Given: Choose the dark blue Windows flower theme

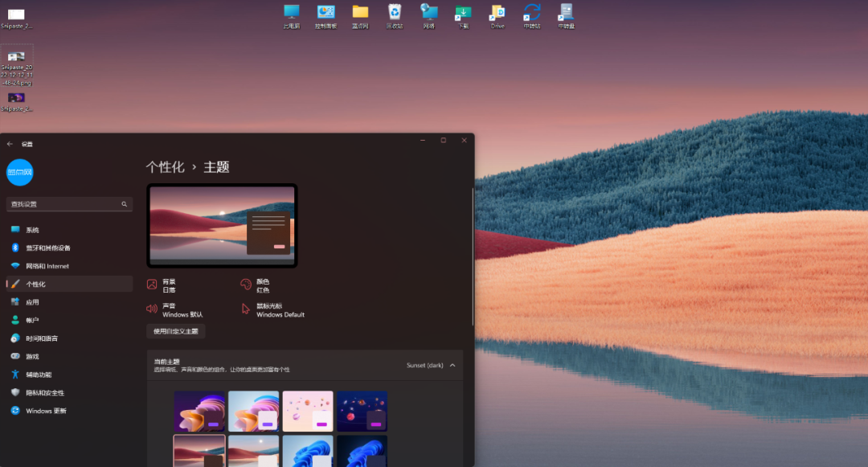Looking at the screenshot, I should coord(362,451).
